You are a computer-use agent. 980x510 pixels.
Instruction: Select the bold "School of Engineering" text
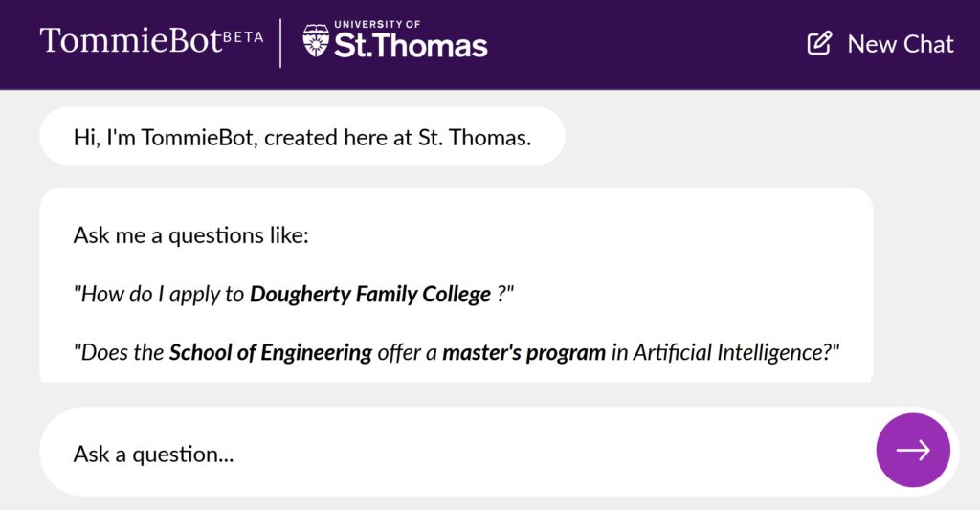point(270,352)
